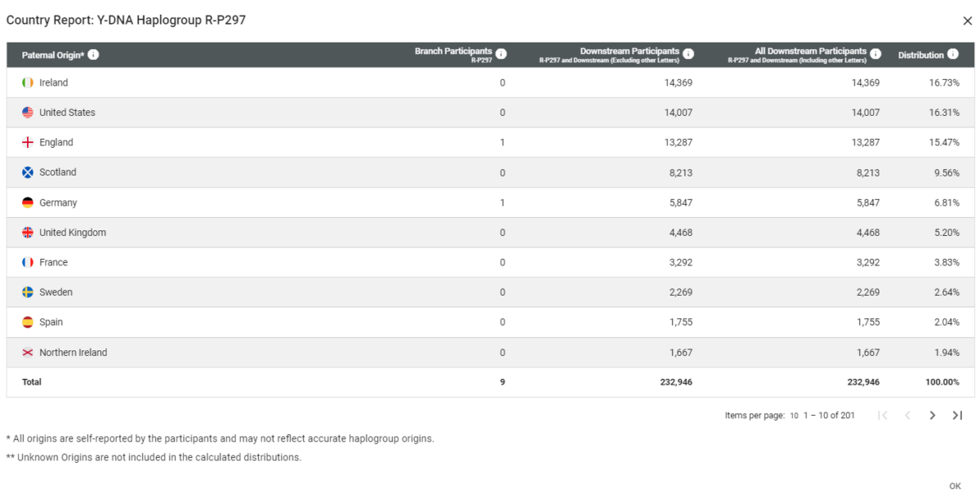The height and width of the screenshot is (503, 980).
Task: Select the England country link
Action: [x=57, y=141]
